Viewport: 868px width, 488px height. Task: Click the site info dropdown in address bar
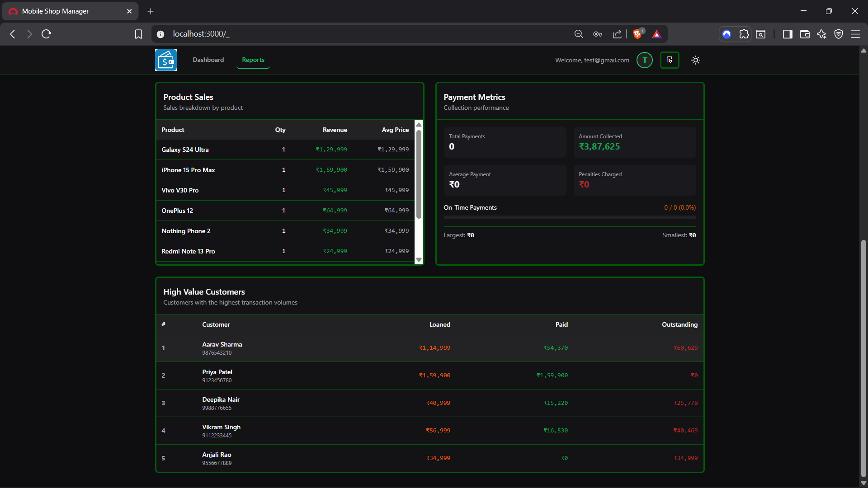[x=160, y=33]
